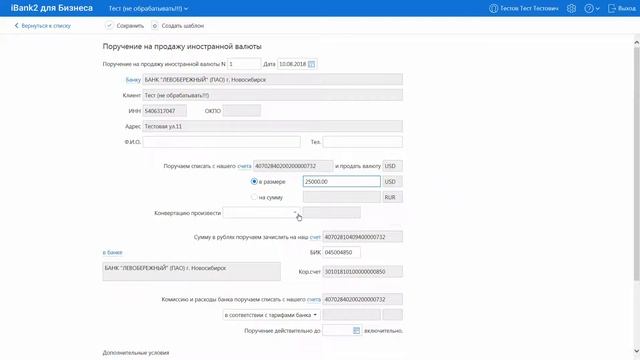The width and height of the screenshot is (640, 360).
Task: Click the commission account number field
Action: (x=362, y=299)
